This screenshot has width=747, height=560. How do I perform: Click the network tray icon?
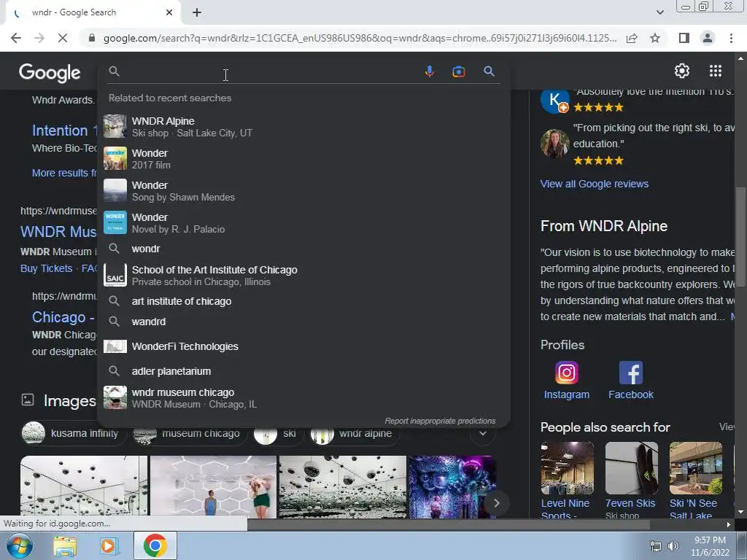click(x=655, y=546)
